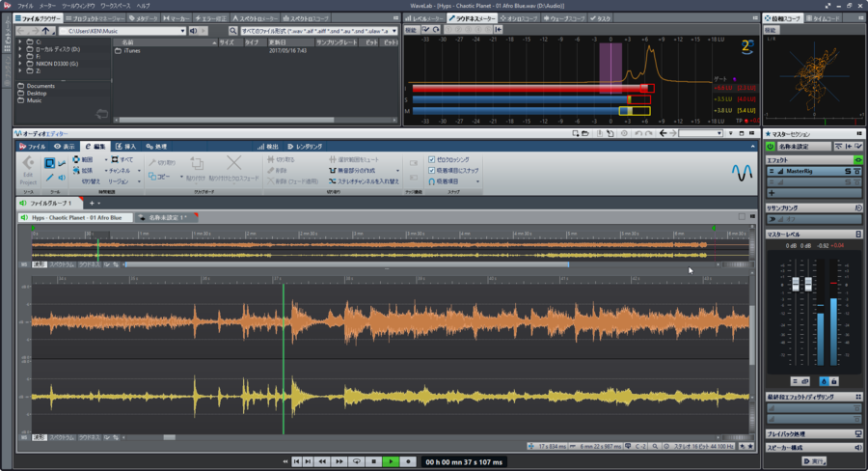Switch to the レンダリング ribbon tab

pos(305,147)
